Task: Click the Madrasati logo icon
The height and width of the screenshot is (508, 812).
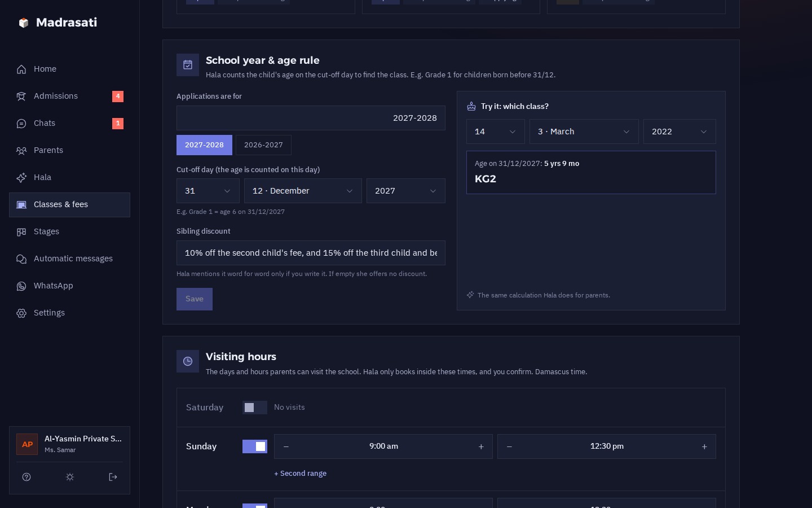Action: (x=23, y=23)
